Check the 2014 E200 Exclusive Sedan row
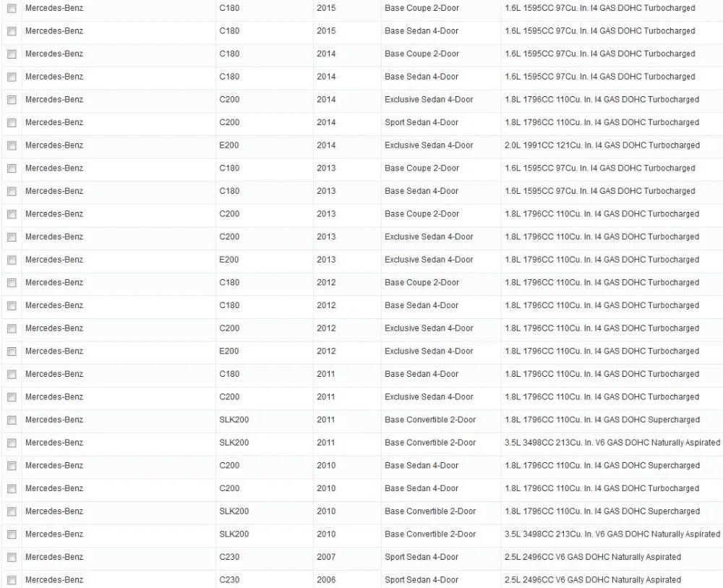Viewport: 723px width, 588px height. (12, 145)
